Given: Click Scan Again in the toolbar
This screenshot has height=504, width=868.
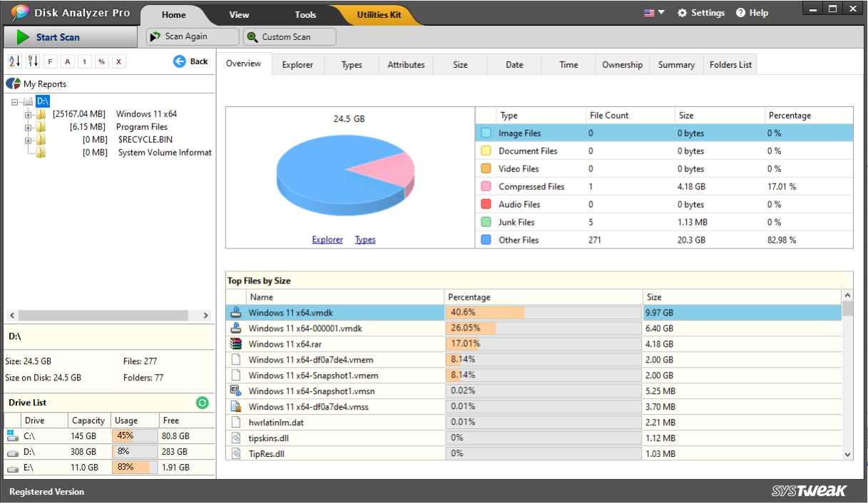Looking at the screenshot, I should [192, 36].
